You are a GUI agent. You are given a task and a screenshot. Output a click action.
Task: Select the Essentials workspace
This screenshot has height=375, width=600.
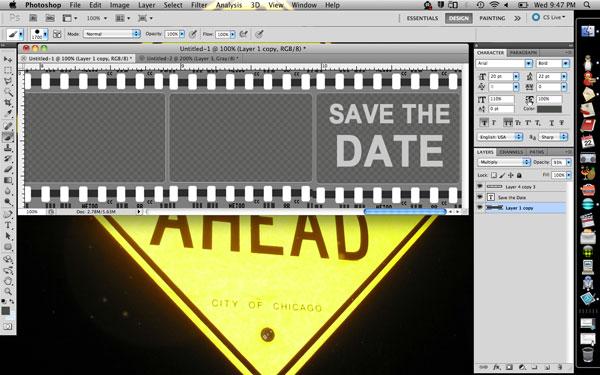pos(422,18)
